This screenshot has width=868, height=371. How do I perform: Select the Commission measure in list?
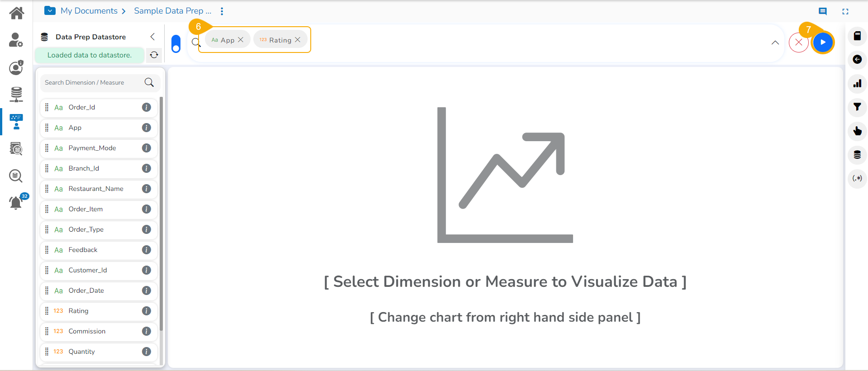pyautogui.click(x=87, y=331)
